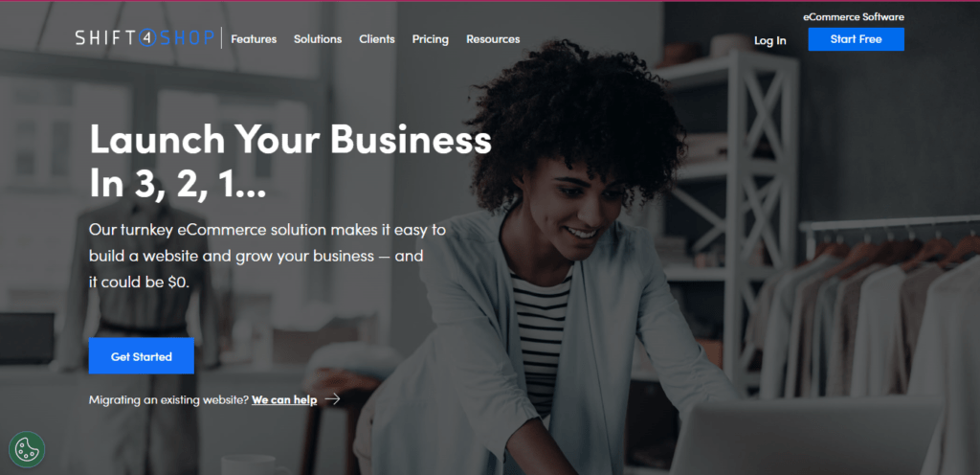Go to the Clients page
980x475 pixels.
[x=377, y=38]
